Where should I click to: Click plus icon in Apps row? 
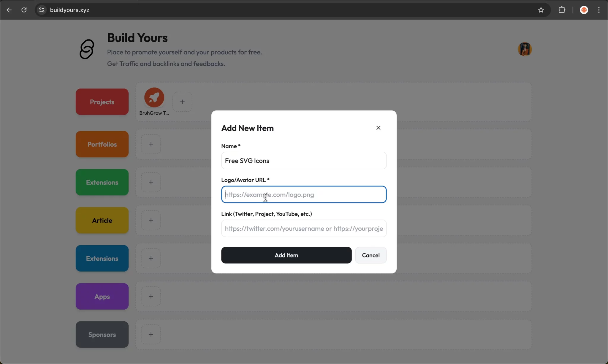pos(151,296)
